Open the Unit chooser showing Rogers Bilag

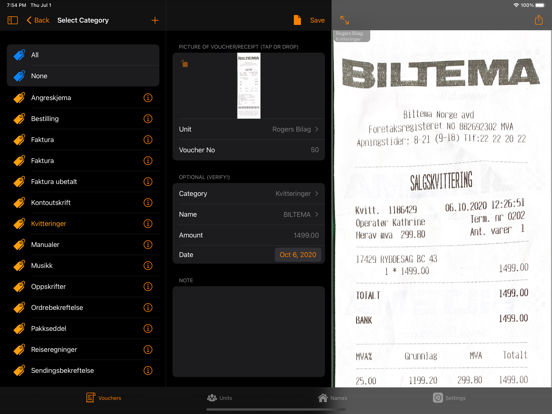coord(249,129)
